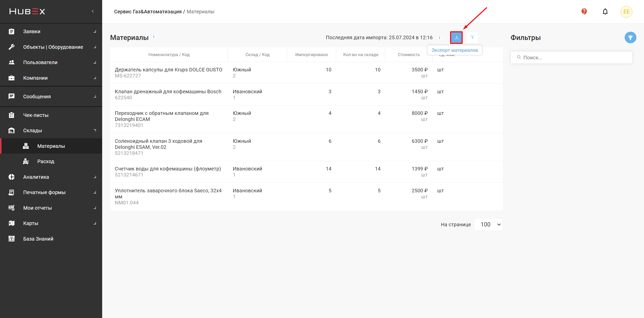This screenshot has height=318, width=644.
Task: Click info icon next to Материалы heading
Action: 154,36
